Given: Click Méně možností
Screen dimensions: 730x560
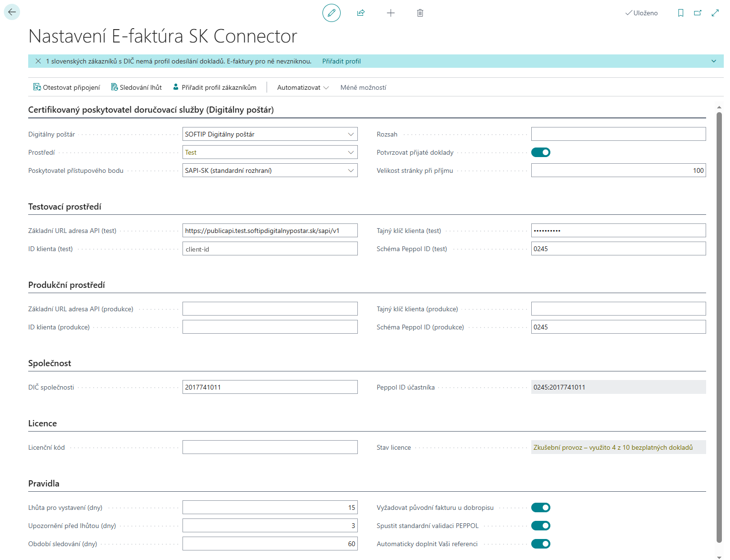Looking at the screenshot, I should click(363, 87).
